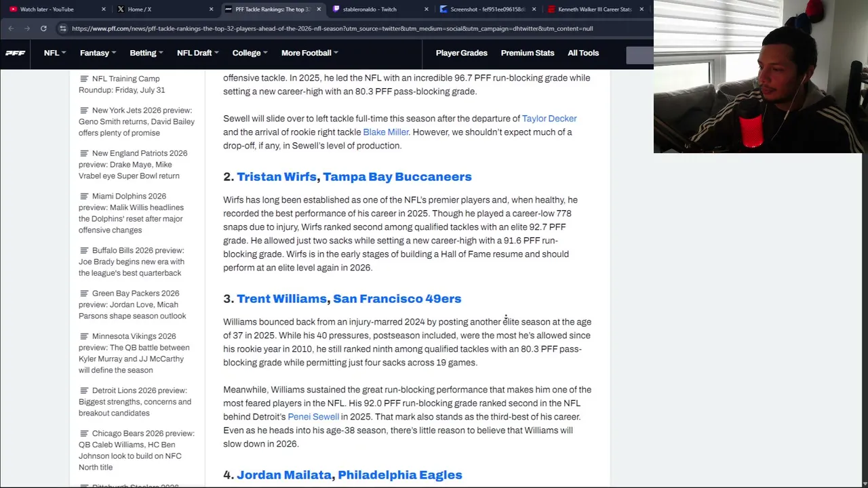The height and width of the screenshot is (488, 868).
Task: Close the stableronaldo - Twitch tab
Action: click(426, 9)
